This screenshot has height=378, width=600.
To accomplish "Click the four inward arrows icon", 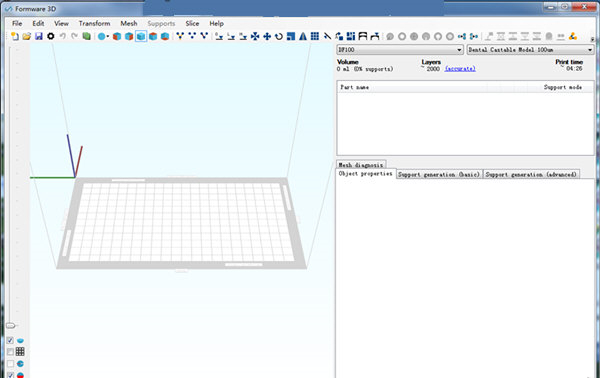I will coord(255,36).
